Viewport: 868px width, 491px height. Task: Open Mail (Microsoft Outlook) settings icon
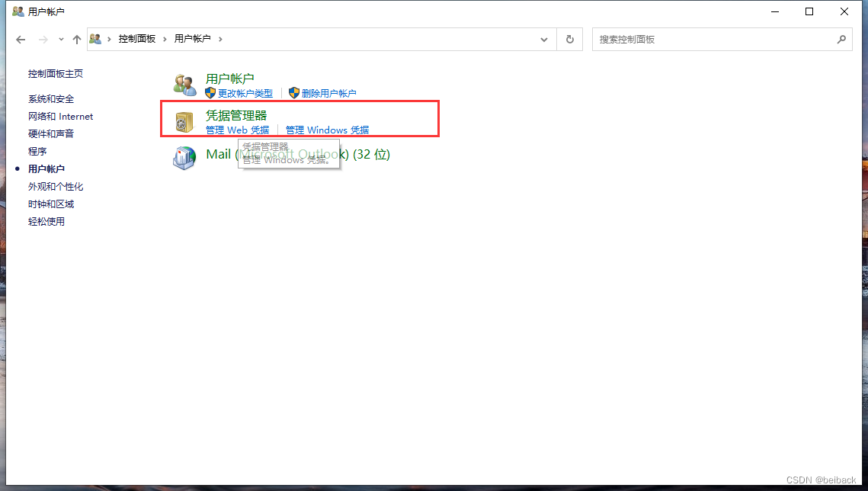click(184, 158)
